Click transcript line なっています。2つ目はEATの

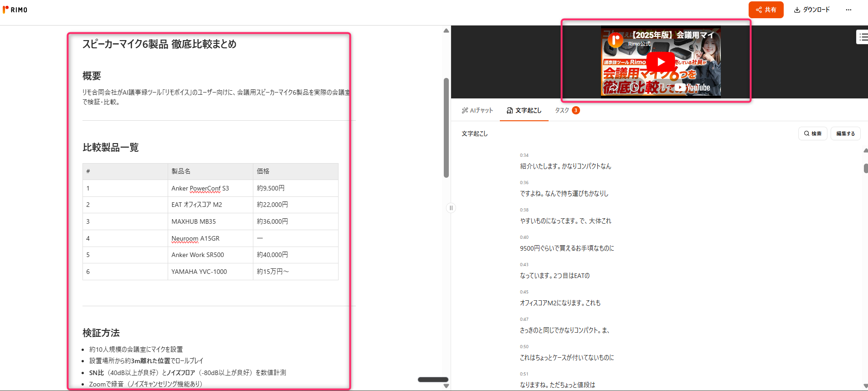pyautogui.click(x=555, y=276)
